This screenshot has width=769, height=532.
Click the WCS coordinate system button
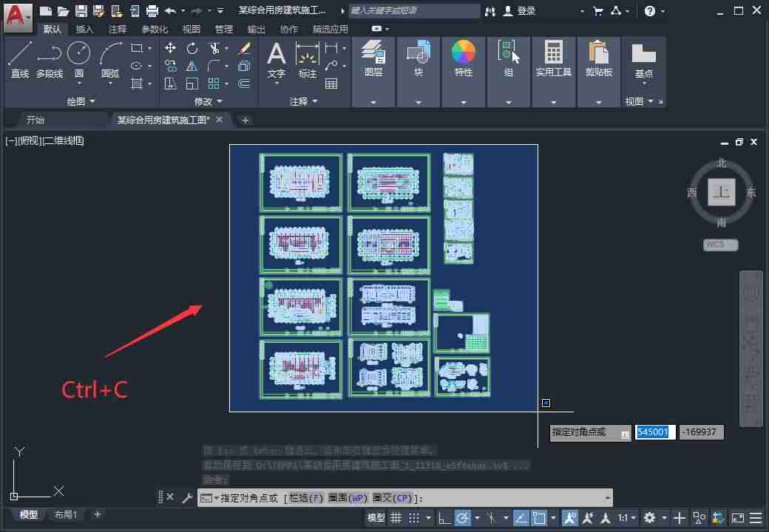click(x=720, y=245)
